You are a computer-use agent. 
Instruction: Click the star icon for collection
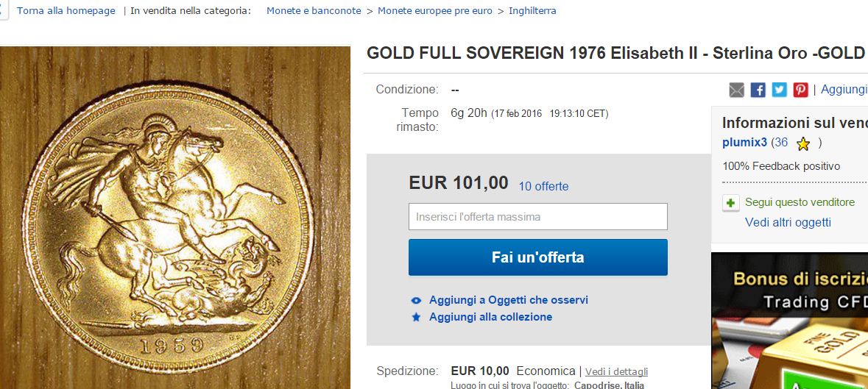pos(416,317)
